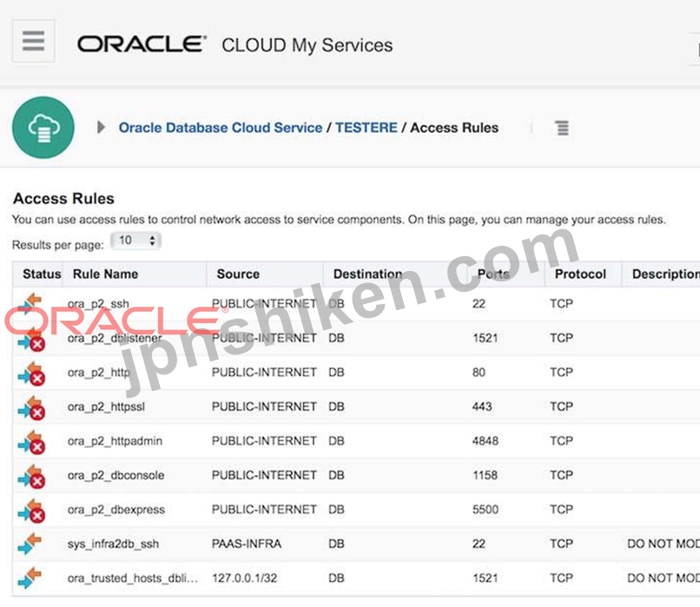Select the ora_p2_httpssl rule name

click(x=106, y=407)
